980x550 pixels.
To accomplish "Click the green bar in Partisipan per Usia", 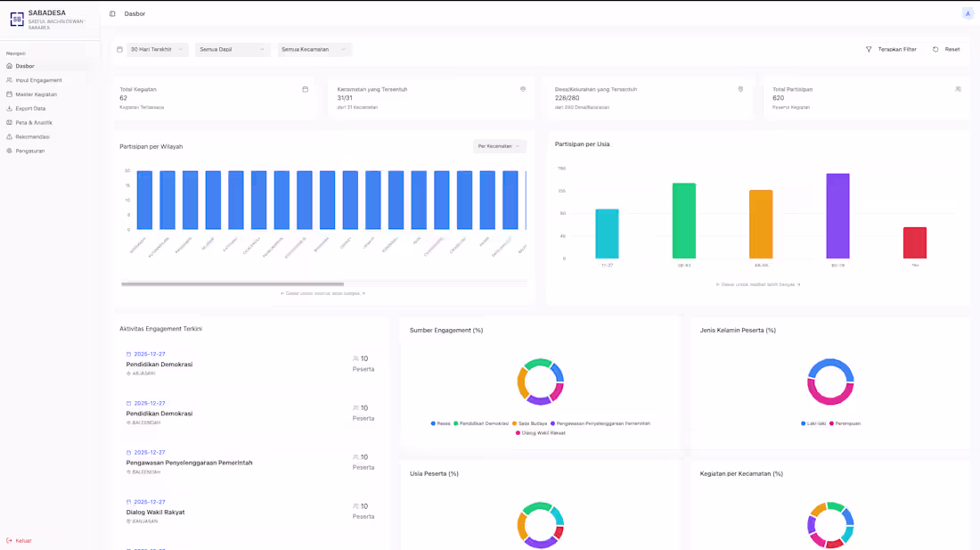I will (x=683, y=221).
